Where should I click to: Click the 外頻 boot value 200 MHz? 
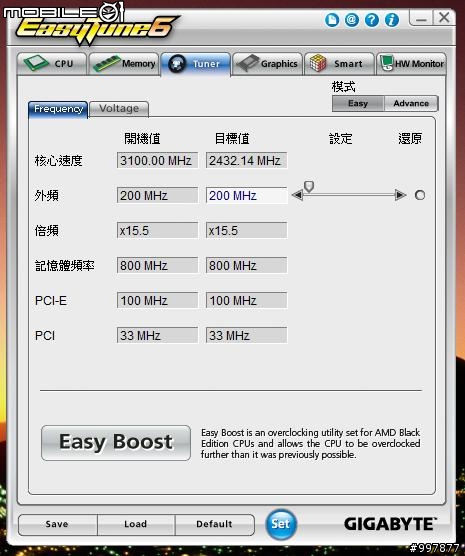tap(157, 195)
